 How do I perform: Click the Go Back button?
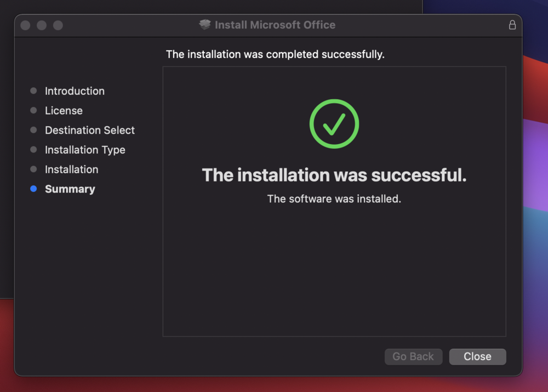pos(413,356)
